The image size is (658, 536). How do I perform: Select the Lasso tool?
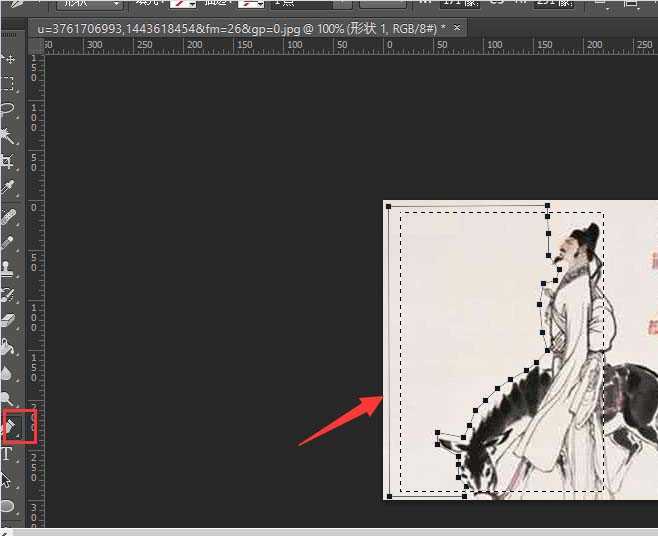(9, 110)
